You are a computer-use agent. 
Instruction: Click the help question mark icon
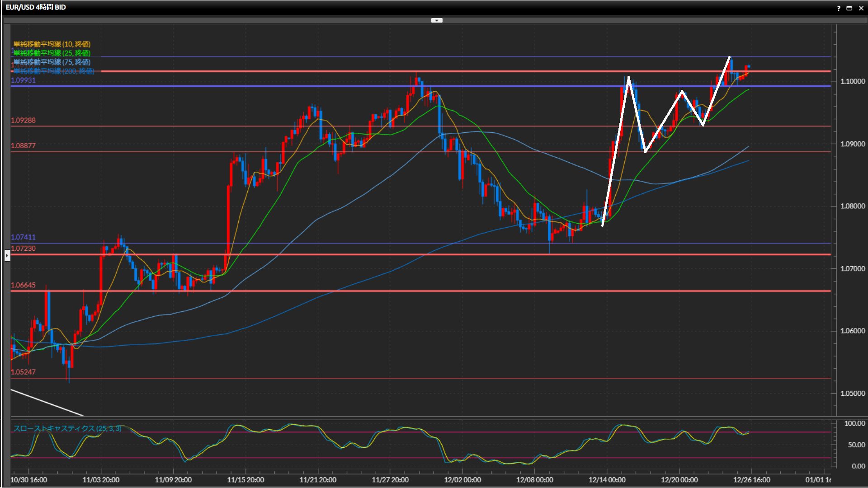click(x=839, y=8)
